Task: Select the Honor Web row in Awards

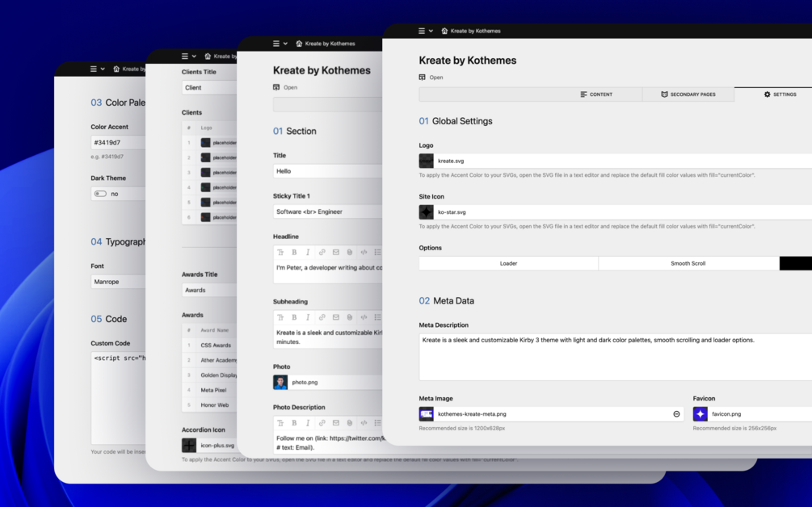Action: tap(209, 405)
